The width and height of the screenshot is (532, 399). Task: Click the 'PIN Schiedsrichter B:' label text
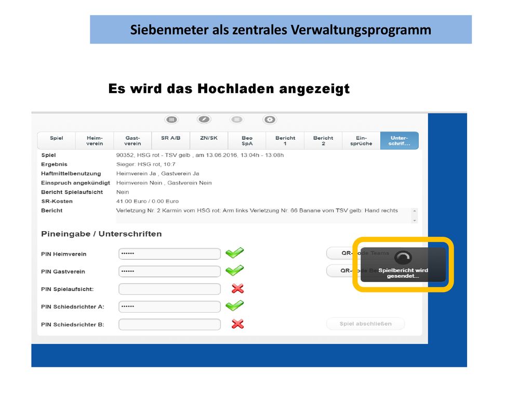73,325
